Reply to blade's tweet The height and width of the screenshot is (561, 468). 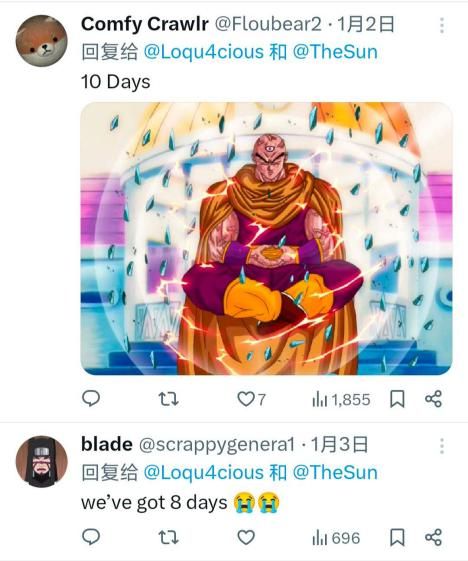click(x=91, y=537)
